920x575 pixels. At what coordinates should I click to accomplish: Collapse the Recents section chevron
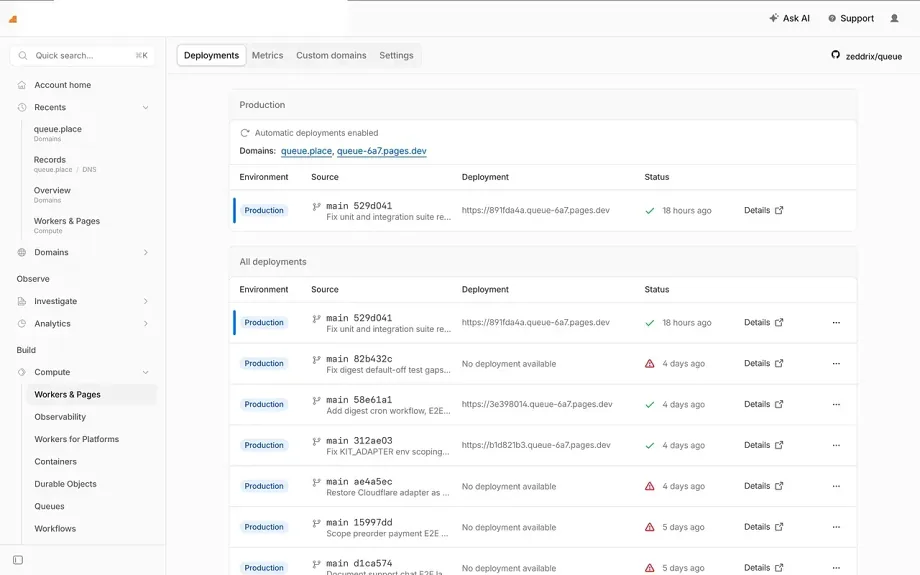coord(146,107)
